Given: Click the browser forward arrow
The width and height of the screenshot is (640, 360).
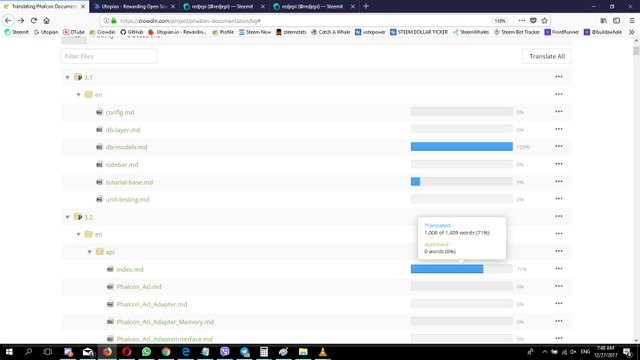Looking at the screenshot, I should (x=21, y=20).
